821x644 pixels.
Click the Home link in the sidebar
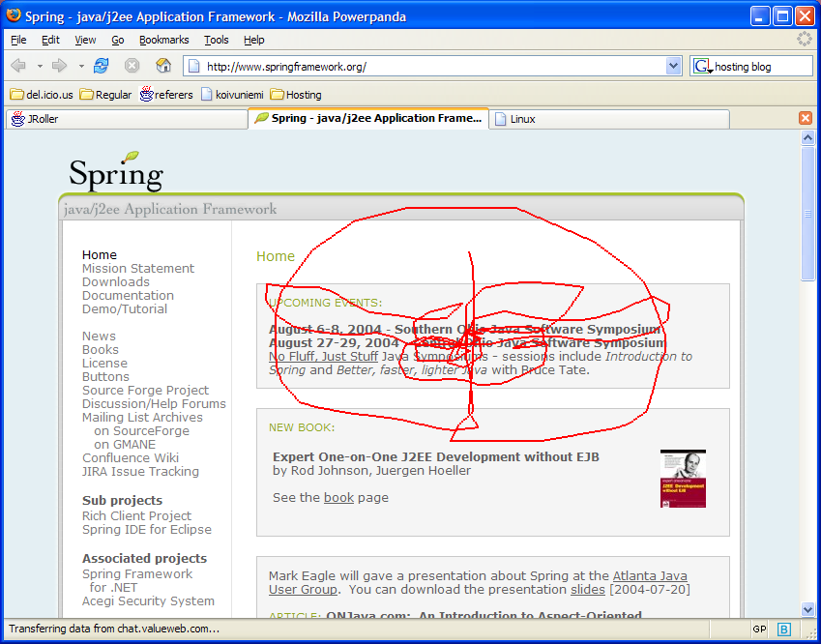point(100,255)
